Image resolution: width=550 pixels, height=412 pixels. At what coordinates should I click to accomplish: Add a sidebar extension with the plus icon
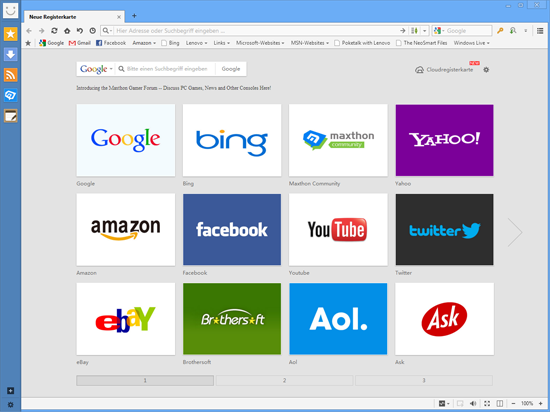pyautogui.click(x=11, y=391)
